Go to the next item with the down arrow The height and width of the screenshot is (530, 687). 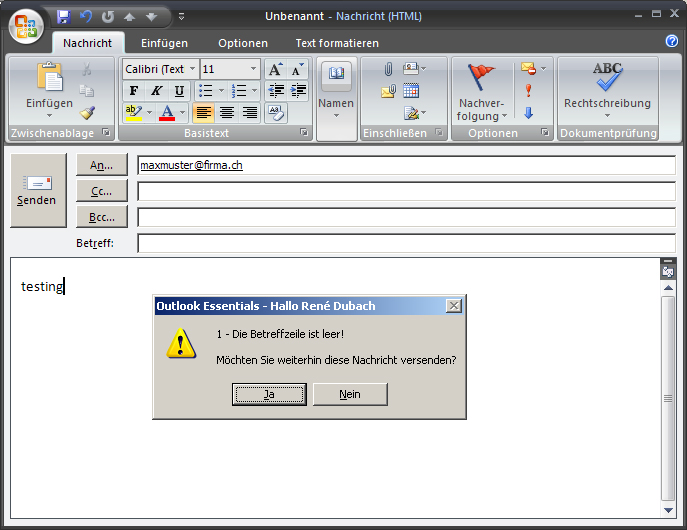click(151, 17)
